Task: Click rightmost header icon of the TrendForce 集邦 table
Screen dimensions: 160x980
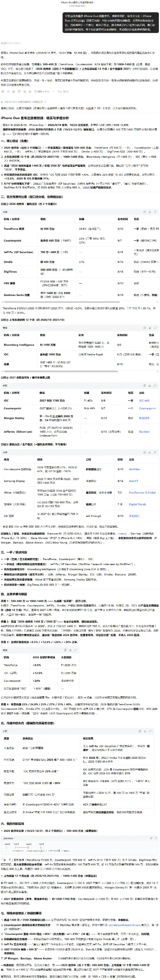Action: 155,211
